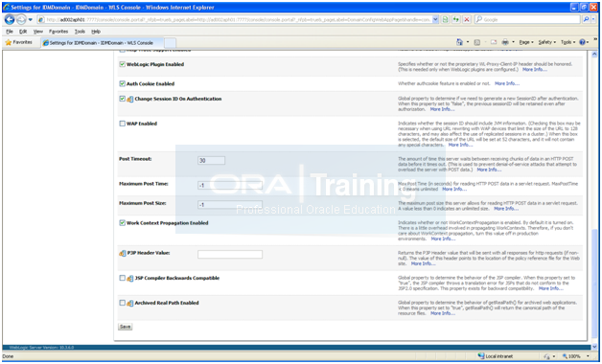
Task: Open the Safety dropdown menu
Action: tap(547, 42)
